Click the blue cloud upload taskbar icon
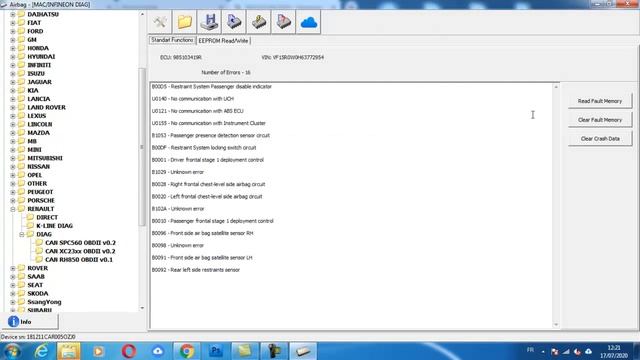 tap(158, 351)
